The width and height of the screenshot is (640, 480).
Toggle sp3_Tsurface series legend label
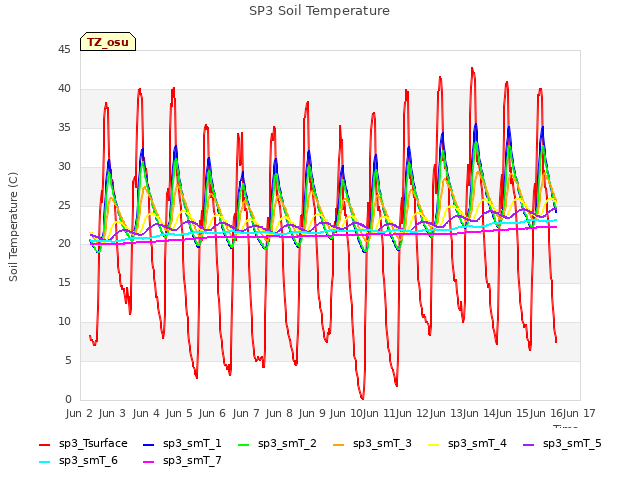point(93,444)
